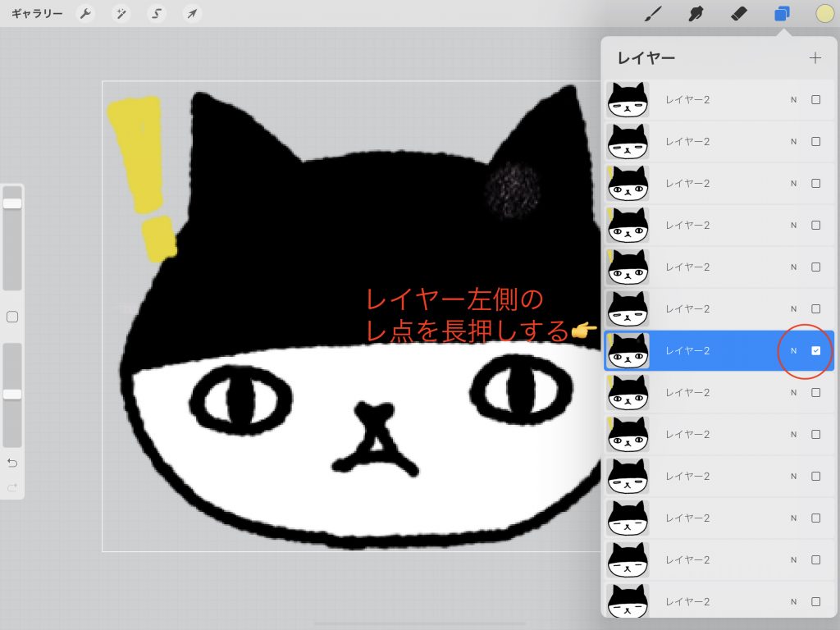Add a new layer with plus button

pos(815,58)
